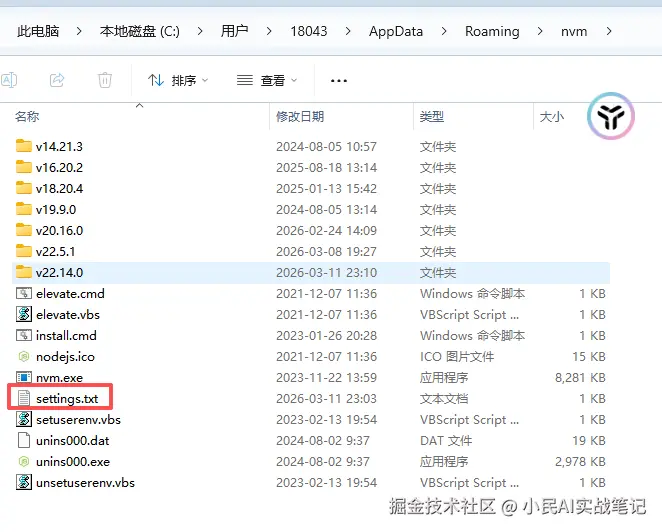
Task: Click the DAT 文件 type cell
Action: pyautogui.click(x=446, y=441)
